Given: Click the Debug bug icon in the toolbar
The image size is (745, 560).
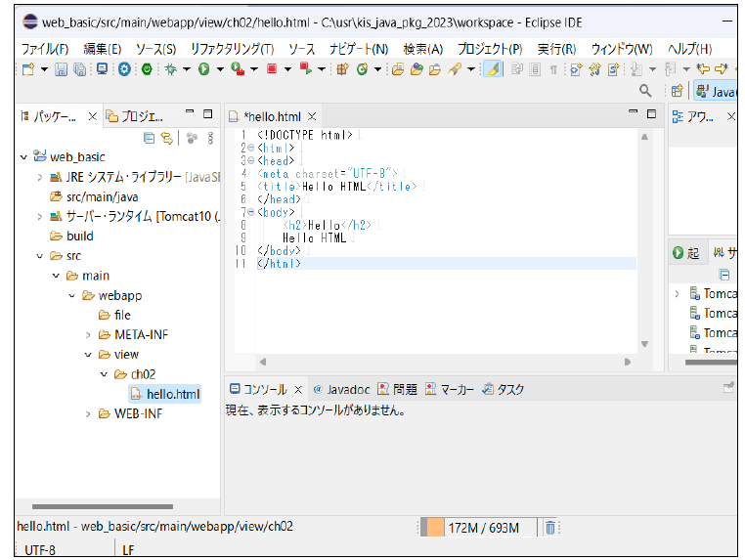Looking at the screenshot, I should point(171,69).
